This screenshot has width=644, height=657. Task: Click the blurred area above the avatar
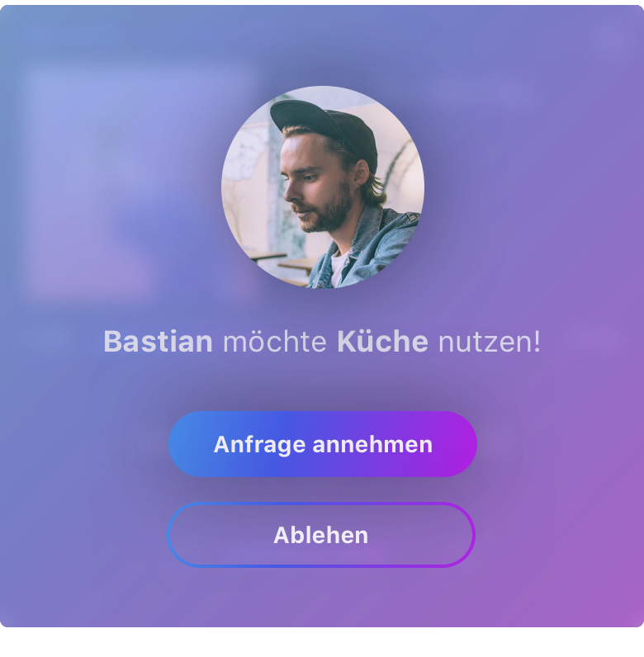tap(322, 44)
